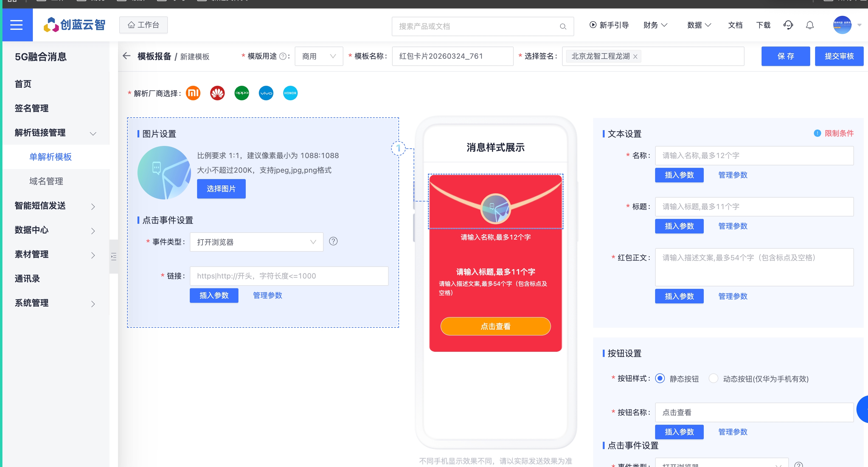Select the Huawei vendor icon
Image resolution: width=868 pixels, height=467 pixels.
point(217,93)
